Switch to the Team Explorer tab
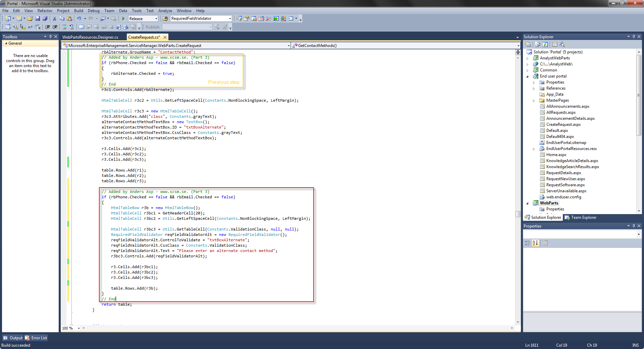The height and width of the screenshot is (349, 644). pyautogui.click(x=581, y=217)
